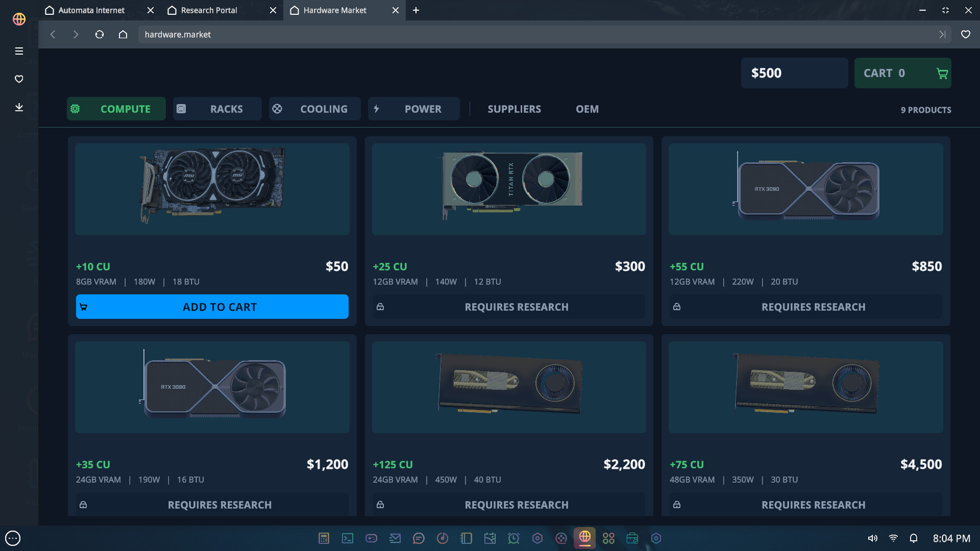This screenshot has height=551, width=980.
Task: Switch to the Research Portal tab
Action: pos(209,10)
